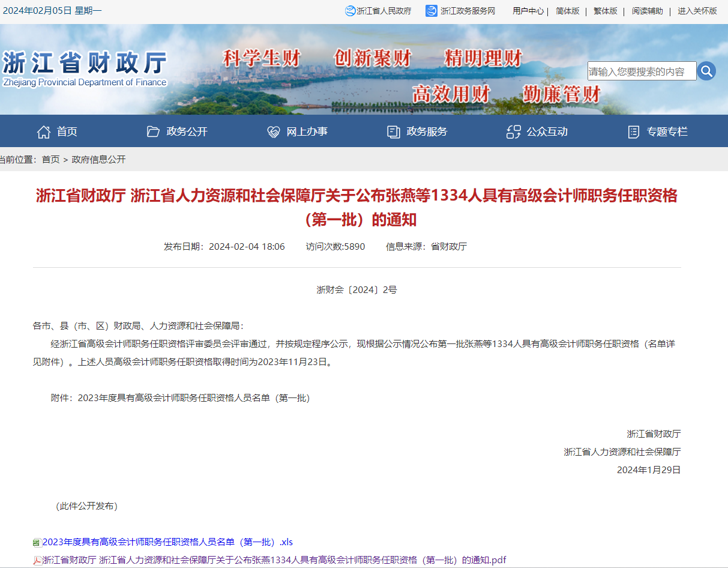This screenshot has width=728, height=568.
Task: Open the 浙江省人民政府 link
Action: point(384,11)
